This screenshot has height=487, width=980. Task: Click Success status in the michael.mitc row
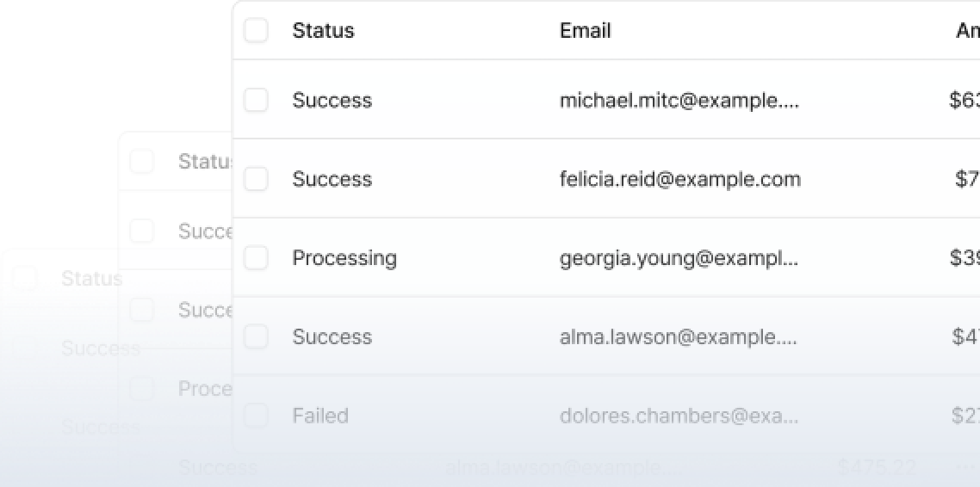[332, 100]
